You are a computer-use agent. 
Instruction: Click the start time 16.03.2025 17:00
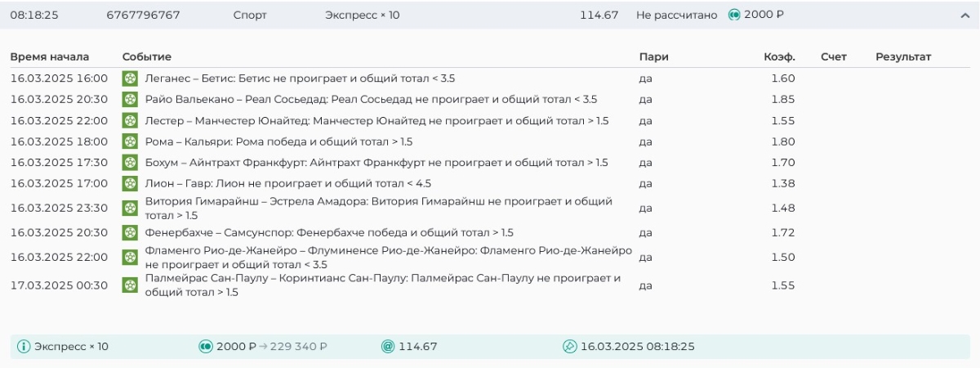(x=59, y=183)
